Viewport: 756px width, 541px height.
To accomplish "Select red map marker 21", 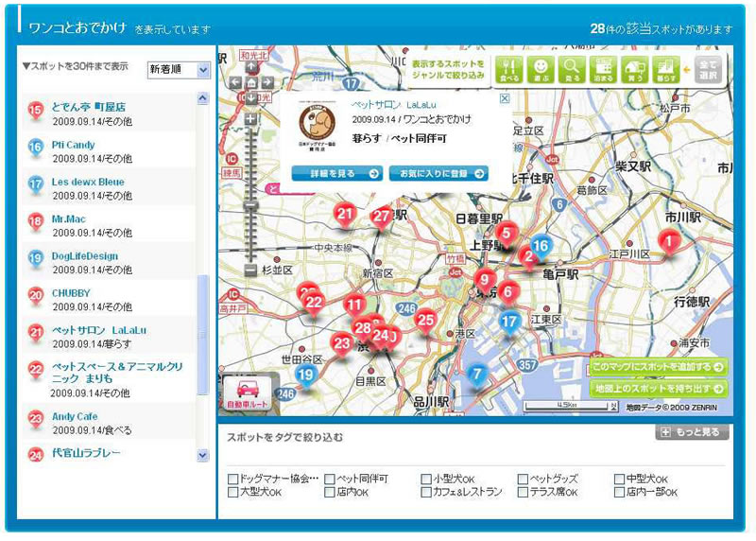I will coord(345,215).
